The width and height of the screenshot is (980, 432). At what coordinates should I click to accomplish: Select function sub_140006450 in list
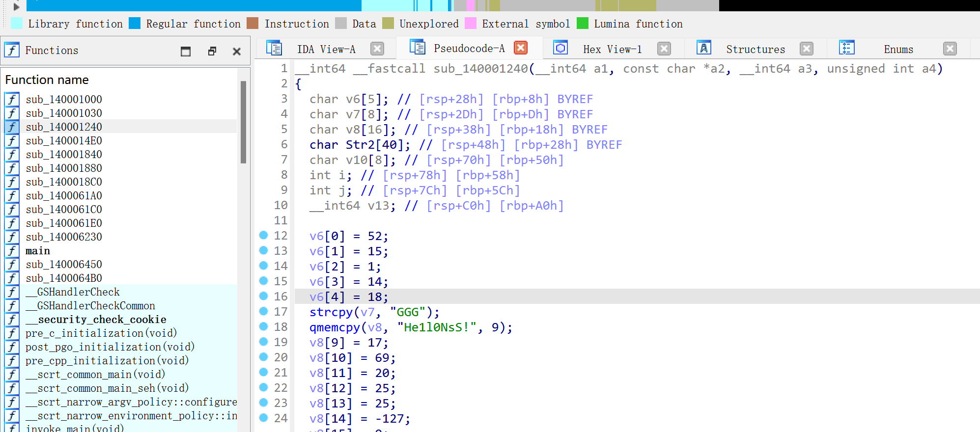coord(64,264)
